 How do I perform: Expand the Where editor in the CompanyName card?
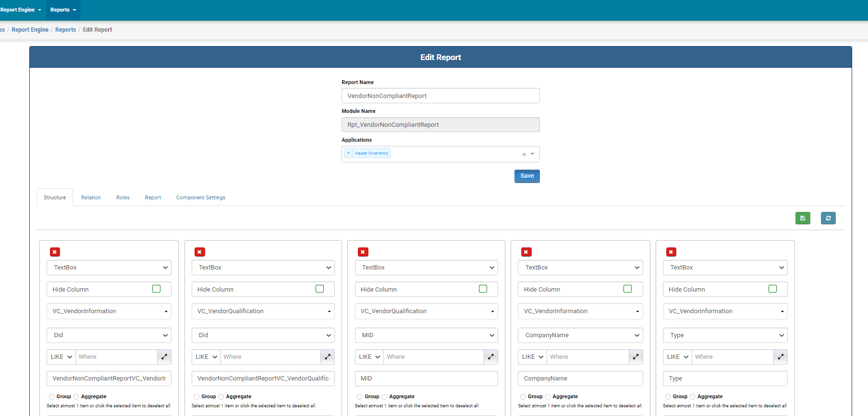636,357
